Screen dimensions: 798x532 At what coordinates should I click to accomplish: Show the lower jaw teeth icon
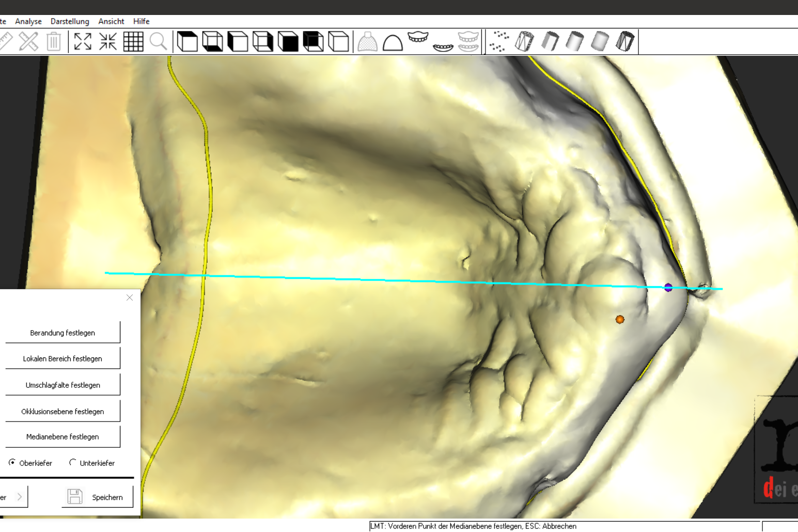coord(443,45)
